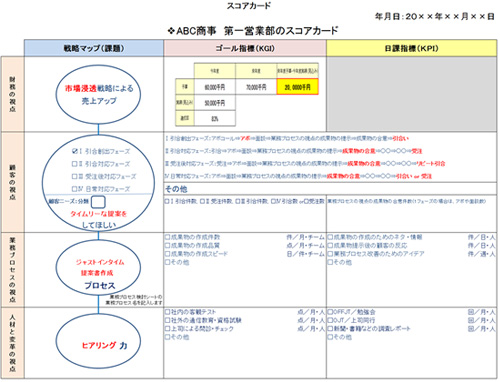Click the 戦略マップ(課題) column header

(x=94, y=48)
